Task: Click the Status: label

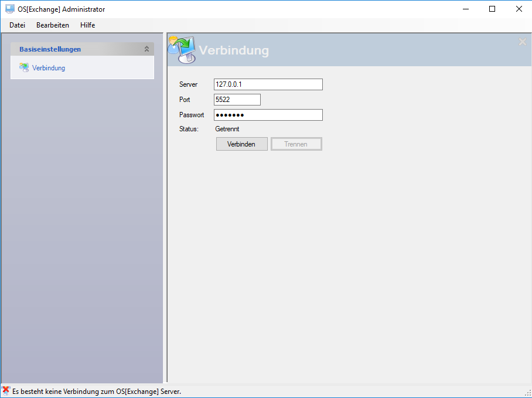Action: point(189,129)
